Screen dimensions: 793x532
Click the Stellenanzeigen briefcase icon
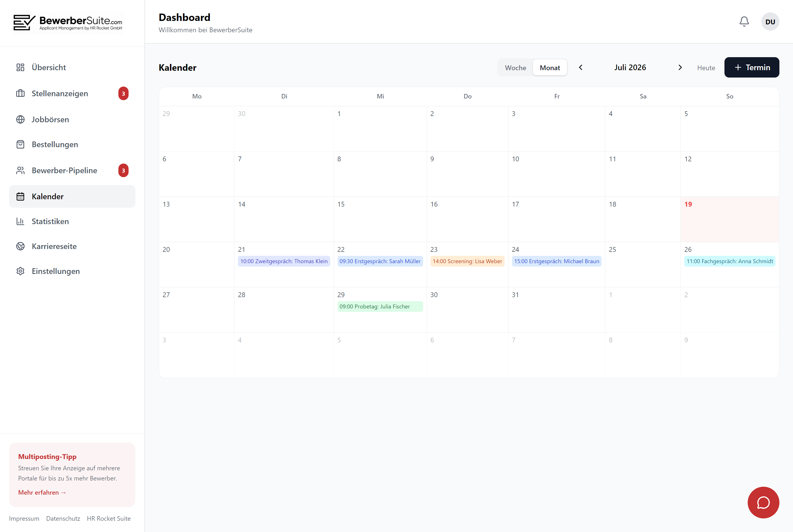(20, 93)
